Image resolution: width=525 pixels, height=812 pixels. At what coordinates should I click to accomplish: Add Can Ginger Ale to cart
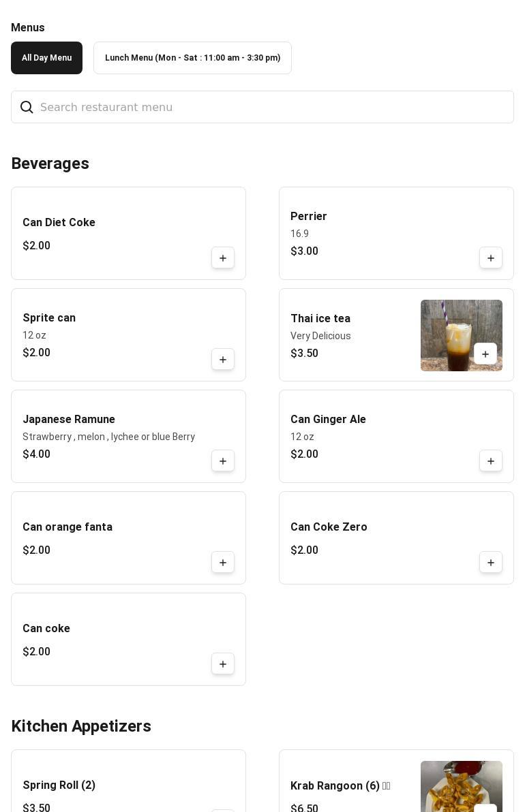point(491,461)
